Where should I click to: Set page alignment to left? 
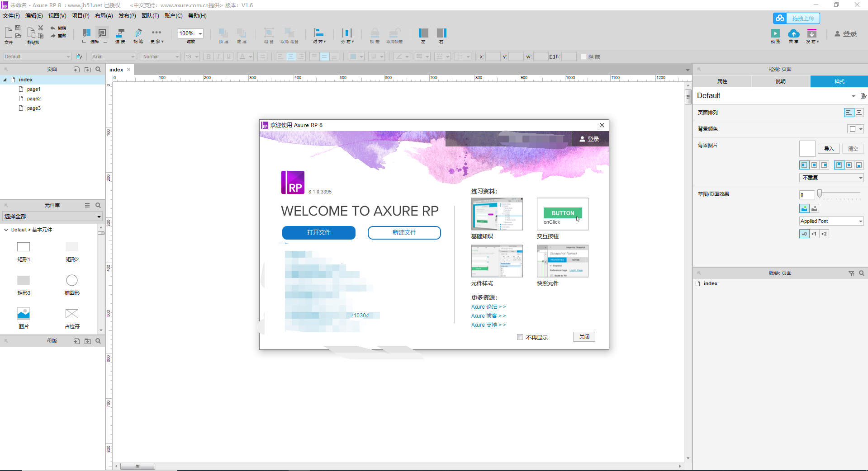pos(849,113)
